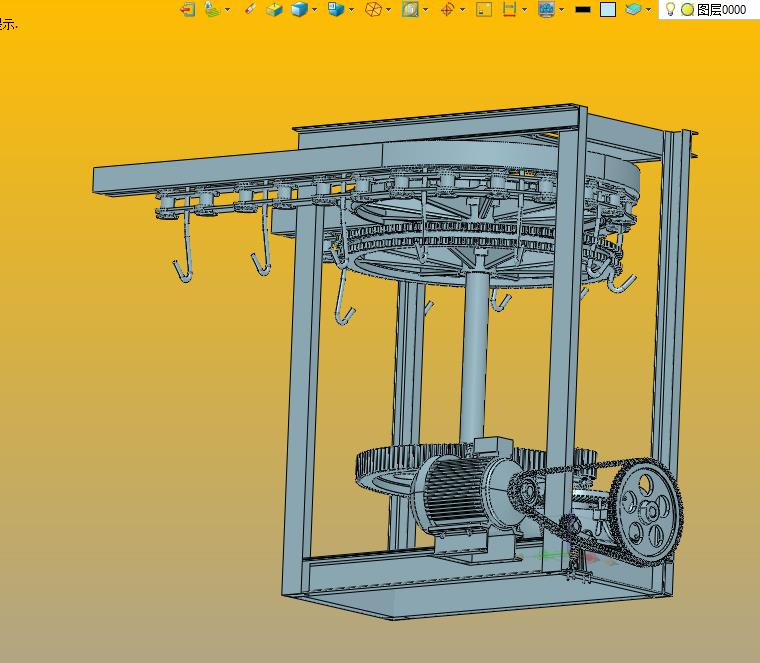The height and width of the screenshot is (663, 760).
Task: Select the red dimension measure tool
Action: click(x=509, y=9)
